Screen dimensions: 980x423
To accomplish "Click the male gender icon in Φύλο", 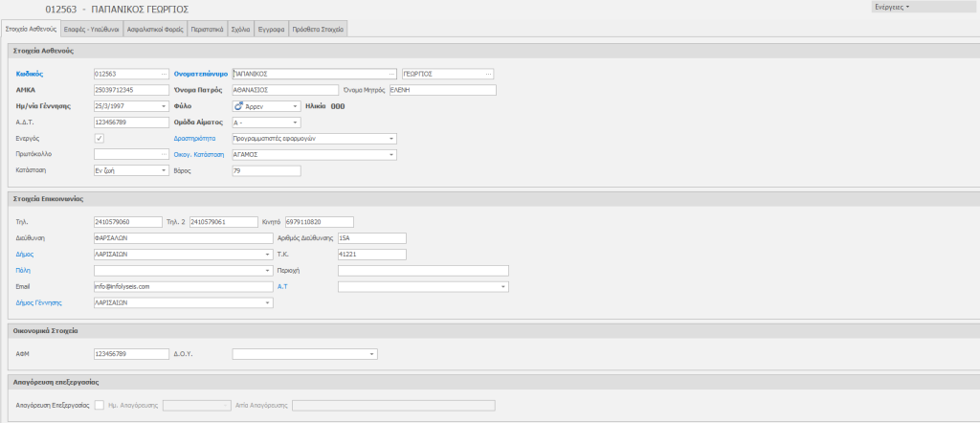I will click(239, 106).
